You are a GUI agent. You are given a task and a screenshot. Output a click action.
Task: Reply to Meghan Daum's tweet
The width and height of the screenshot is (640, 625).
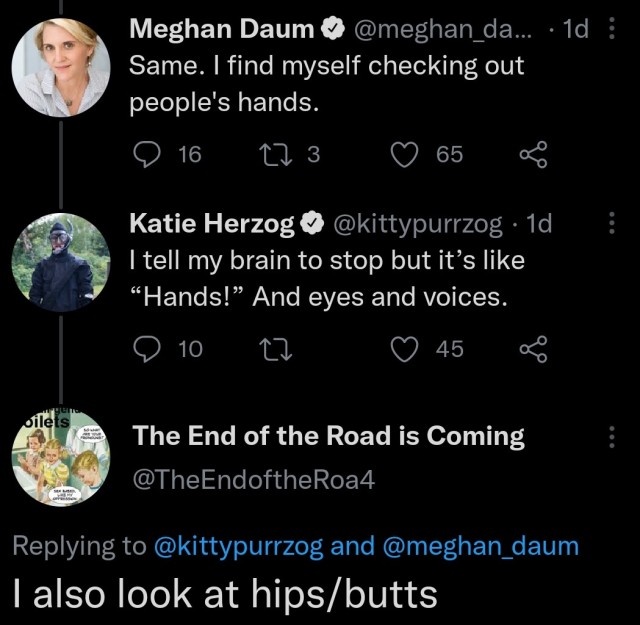(x=146, y=153)
